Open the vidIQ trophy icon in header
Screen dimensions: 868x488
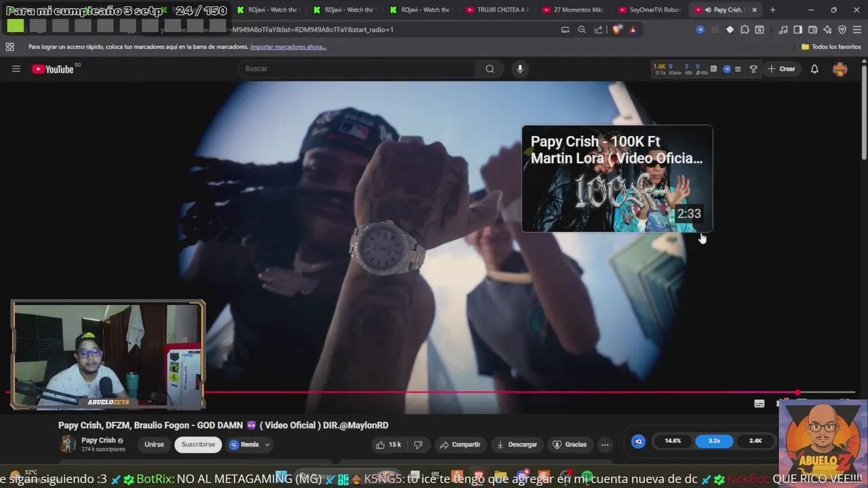click(753, 68)
